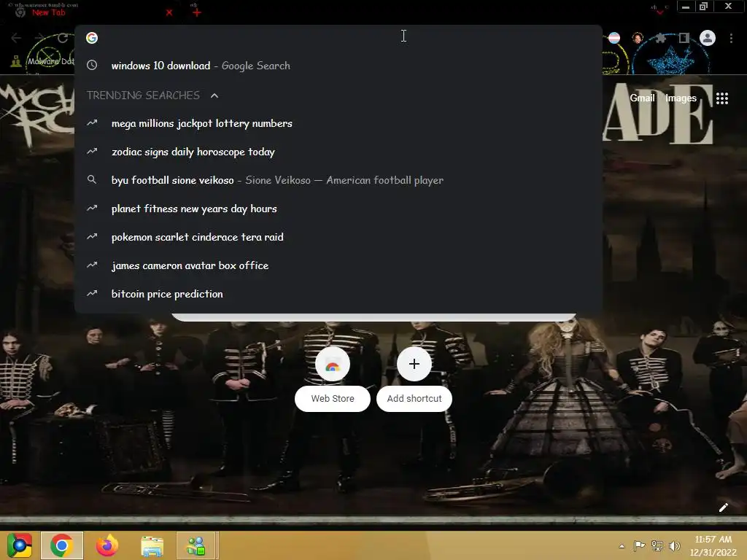Go forward using the browser forward arrow

(39, 38)
